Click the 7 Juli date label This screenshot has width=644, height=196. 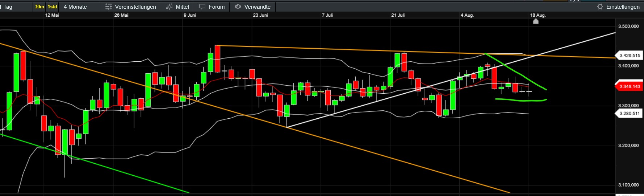pos(327,15)
